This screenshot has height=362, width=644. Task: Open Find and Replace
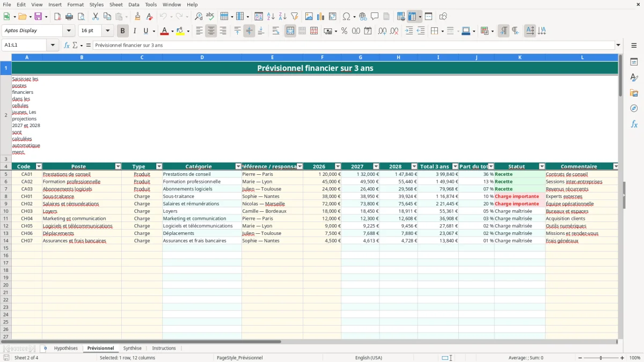[199, 17]
